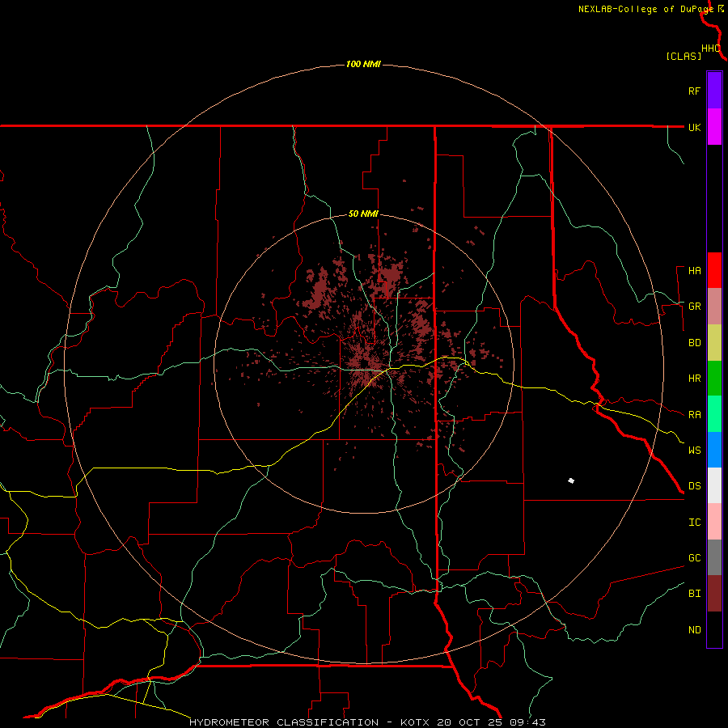728x728 pixels.
Task: Click the RA light green swatch
Action: point(714,414)
